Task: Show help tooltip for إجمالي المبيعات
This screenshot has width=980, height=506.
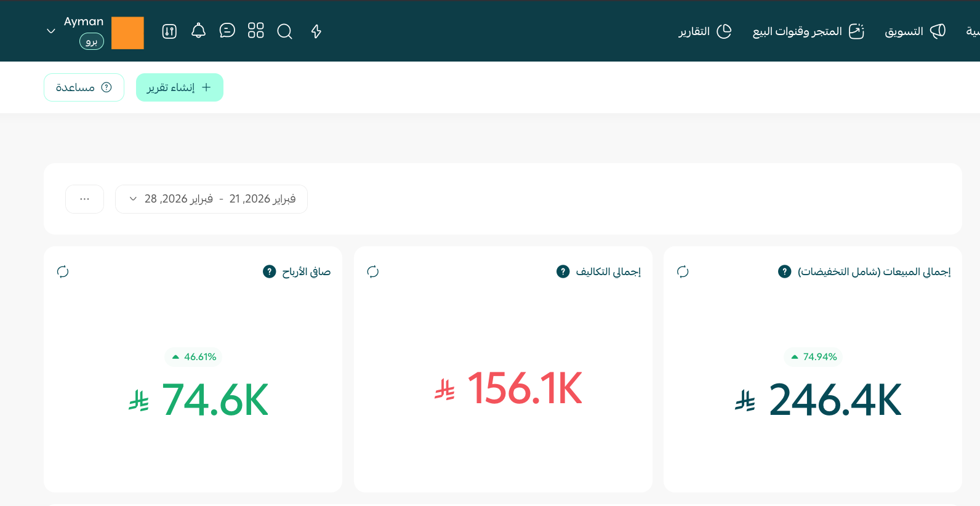Action: [785, 271]
